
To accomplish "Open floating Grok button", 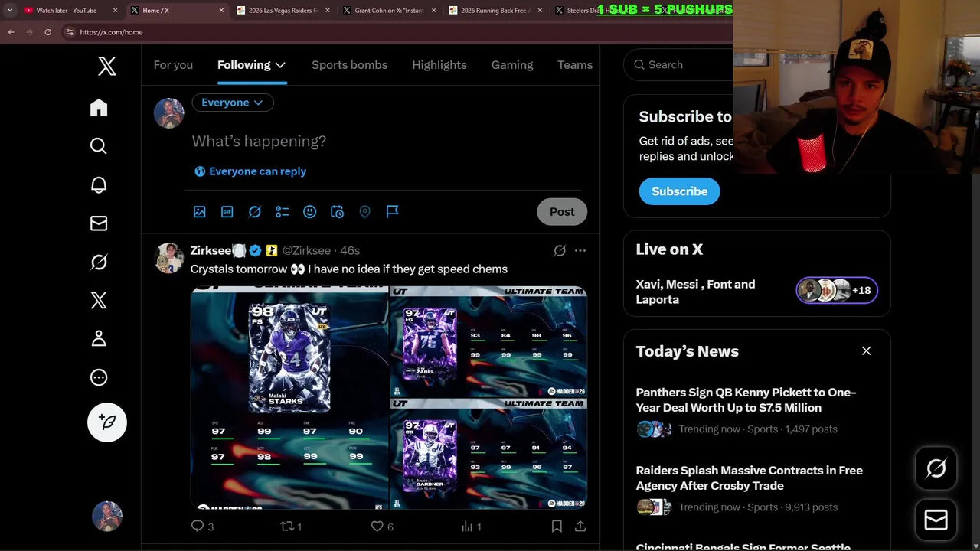I will (x=936, y=468).
